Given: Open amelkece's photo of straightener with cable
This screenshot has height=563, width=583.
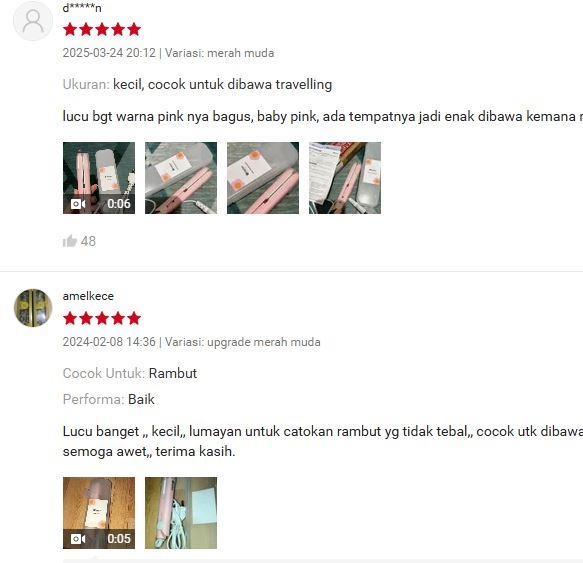Looking at the screenshot, I should (181, 513).
